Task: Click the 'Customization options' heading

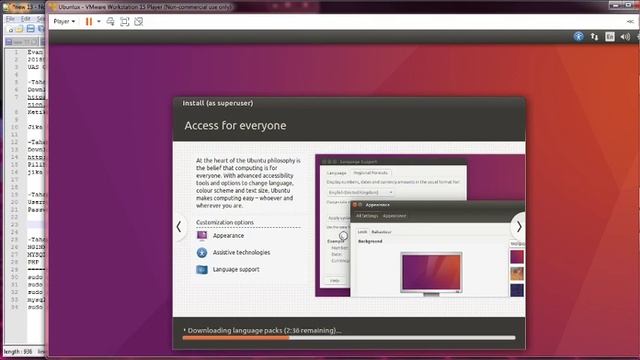Action: pyautogui.click(x=225, y=222)
